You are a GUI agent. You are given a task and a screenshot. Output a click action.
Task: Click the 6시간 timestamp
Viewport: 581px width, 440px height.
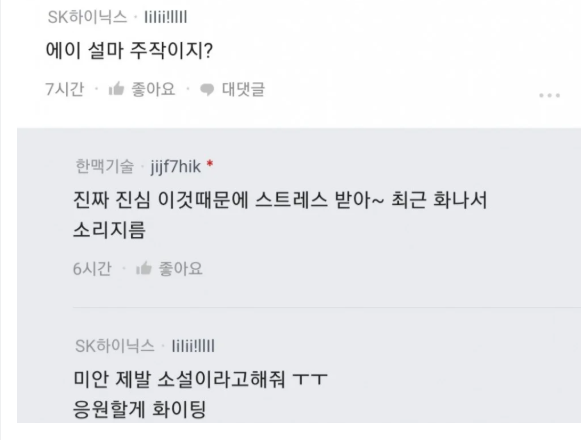pyautogui.click(x=92, y=268)
